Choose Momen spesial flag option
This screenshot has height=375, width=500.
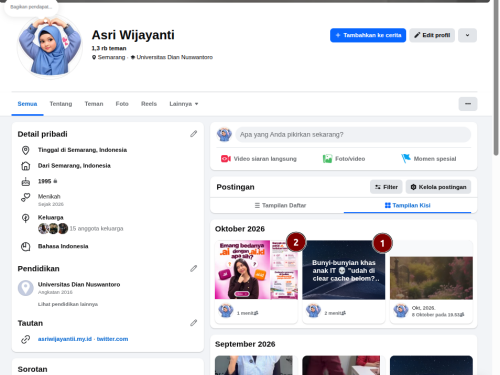pos(429,159)
